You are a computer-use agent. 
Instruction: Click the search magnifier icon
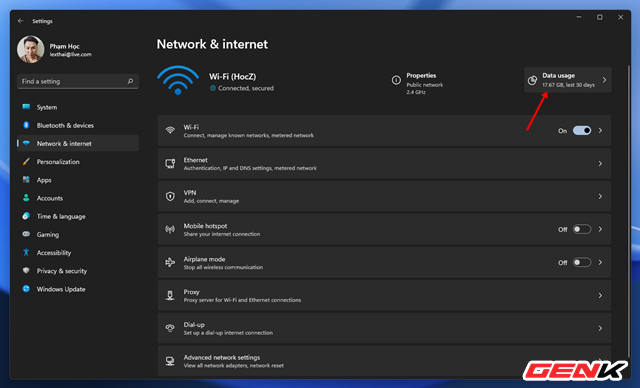click(130, 81)
